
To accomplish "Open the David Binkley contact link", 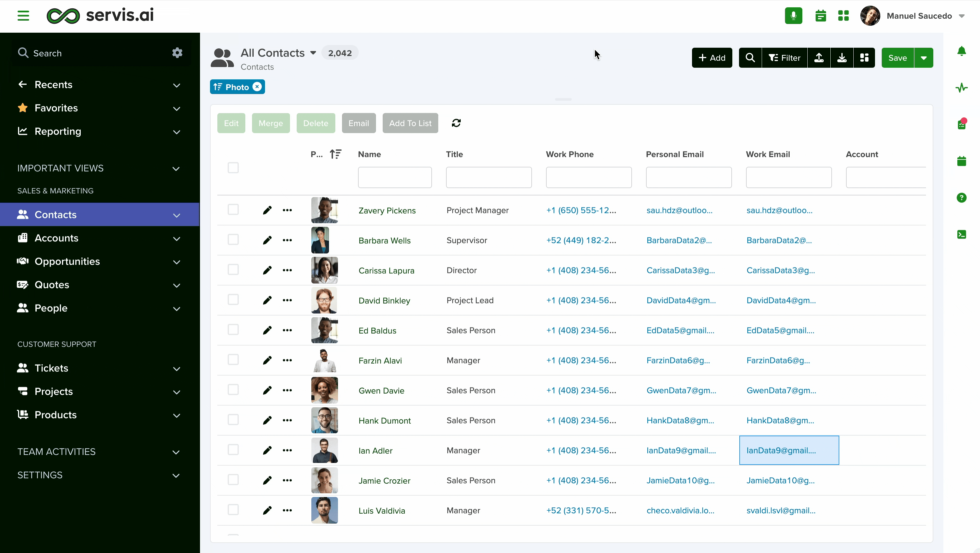I will click(384, 300).
